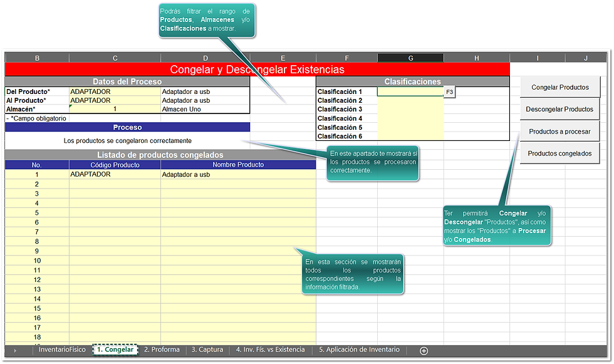This screenshot has width=614, height=364.
Task: Select the highlighted column G header
Action: click(410, 58)
